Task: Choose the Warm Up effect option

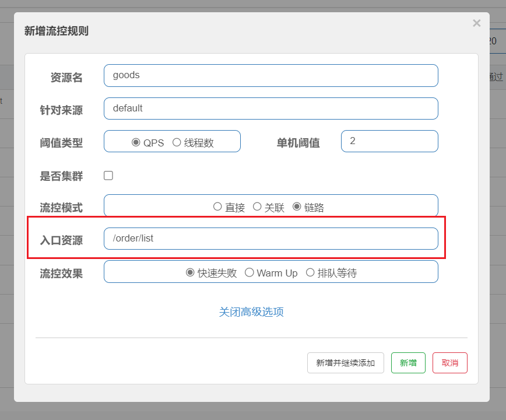Action: [x=250, y=272]
